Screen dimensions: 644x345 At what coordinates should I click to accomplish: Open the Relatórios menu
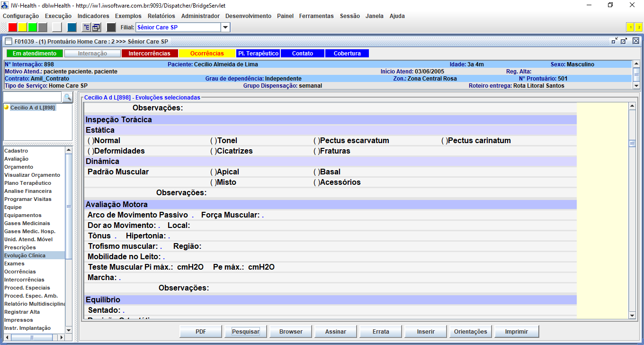click(161, 16)
